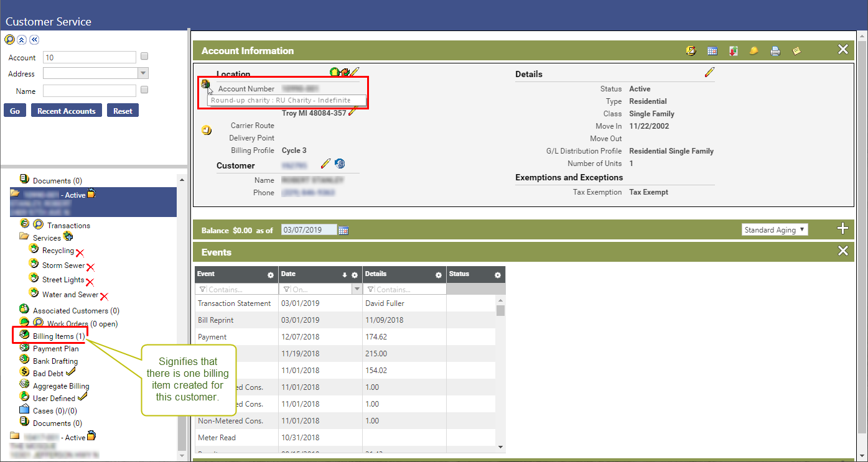Click the magnifier search icon above Account field
The height and width of the screenshot is (462, 868).
pos(9,39)
